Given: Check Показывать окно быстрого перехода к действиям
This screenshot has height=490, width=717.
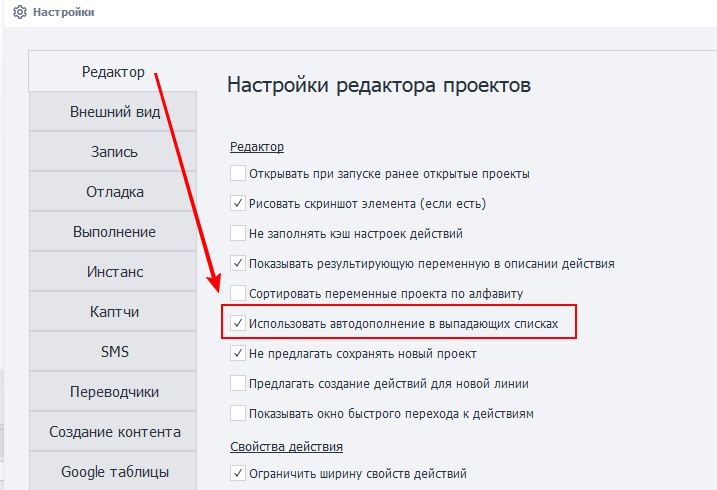Looking at the screenshot, I should tap(238, 414).
